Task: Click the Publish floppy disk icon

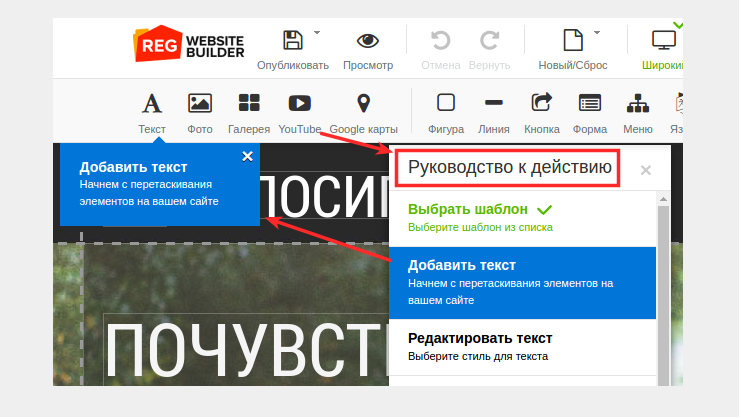Action: (x=293, y=40)
